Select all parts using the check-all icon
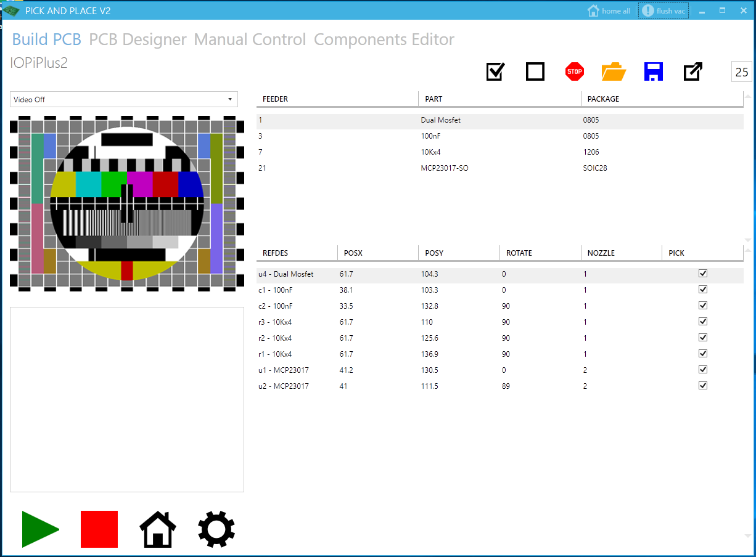 tap(495, 71)
